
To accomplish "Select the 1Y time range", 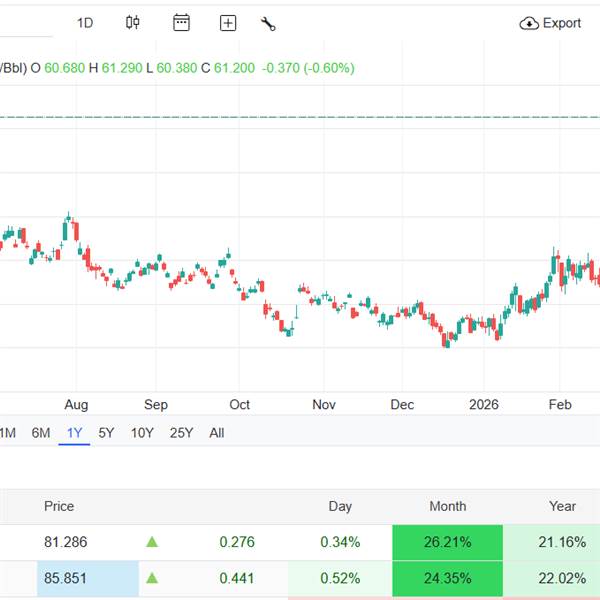I will tap(74, 433).
